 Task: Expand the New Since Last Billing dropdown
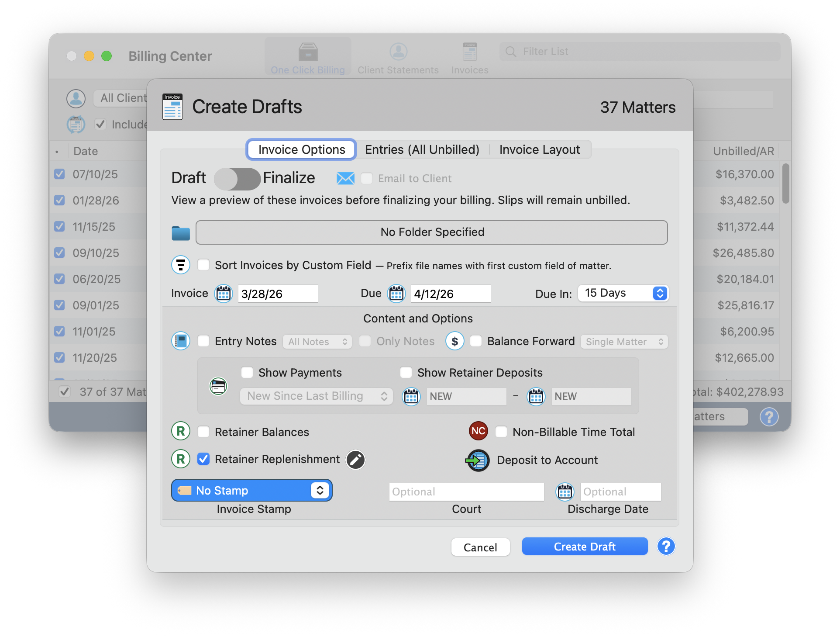point(316,396)
